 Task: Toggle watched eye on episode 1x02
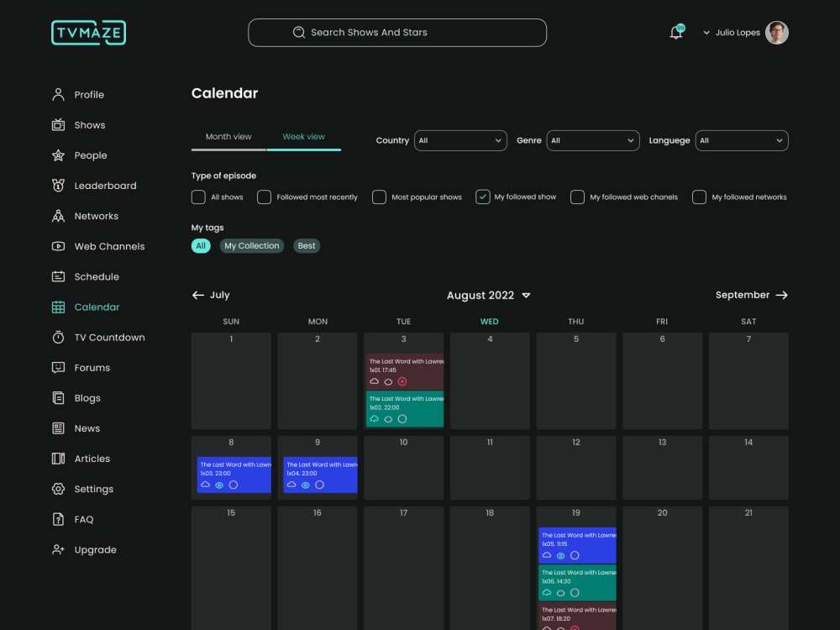click(x=388, y=419)
